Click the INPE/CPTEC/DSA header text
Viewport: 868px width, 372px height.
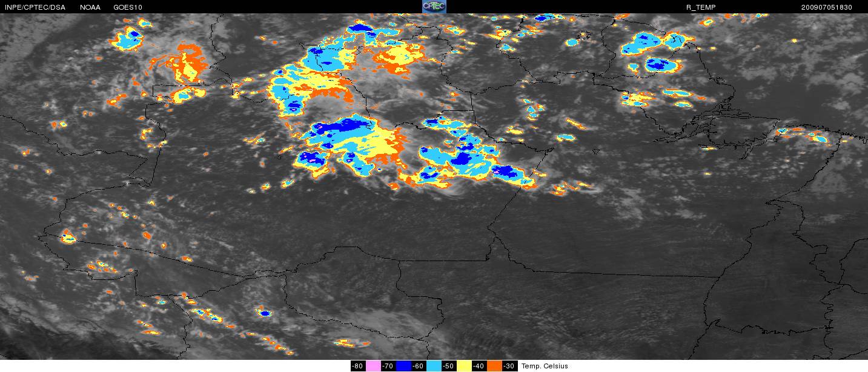point(35,7)
